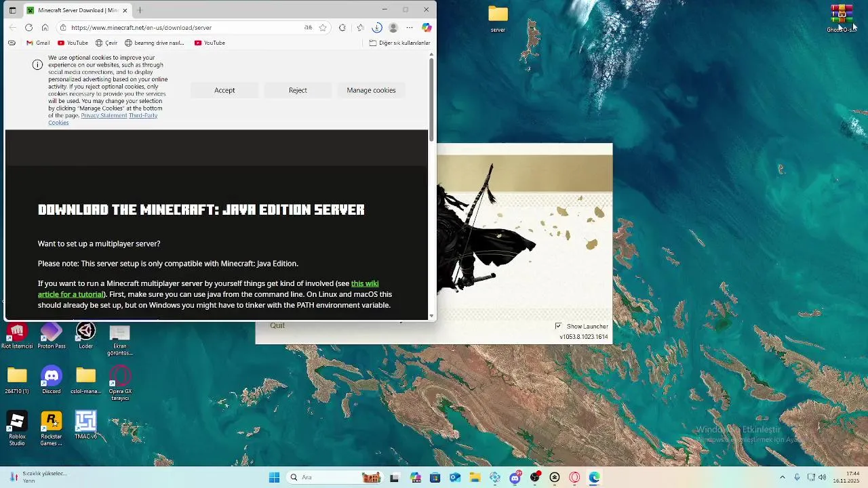Expand the hidden system tray icons

782,478
